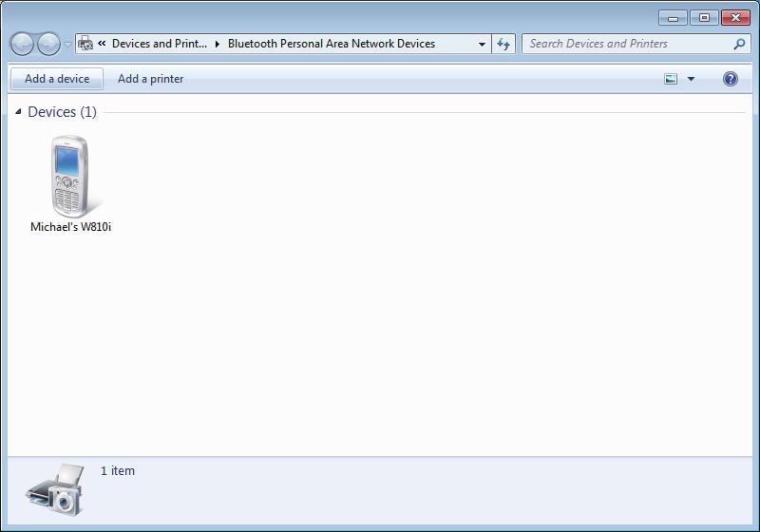Click Add a printer
Image resolution: width=760 pixels, height=532 pixels.
pyautogui.click(x=151, y=79)
